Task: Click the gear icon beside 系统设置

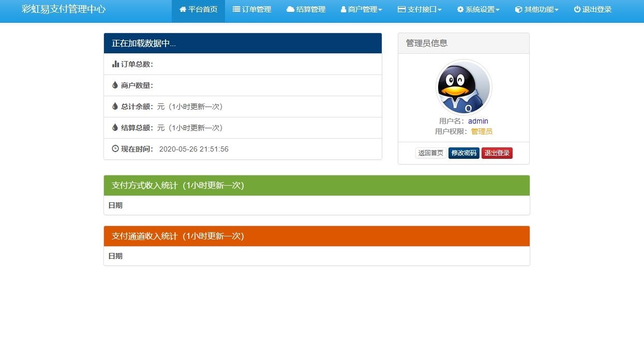Action: (460, 9)
